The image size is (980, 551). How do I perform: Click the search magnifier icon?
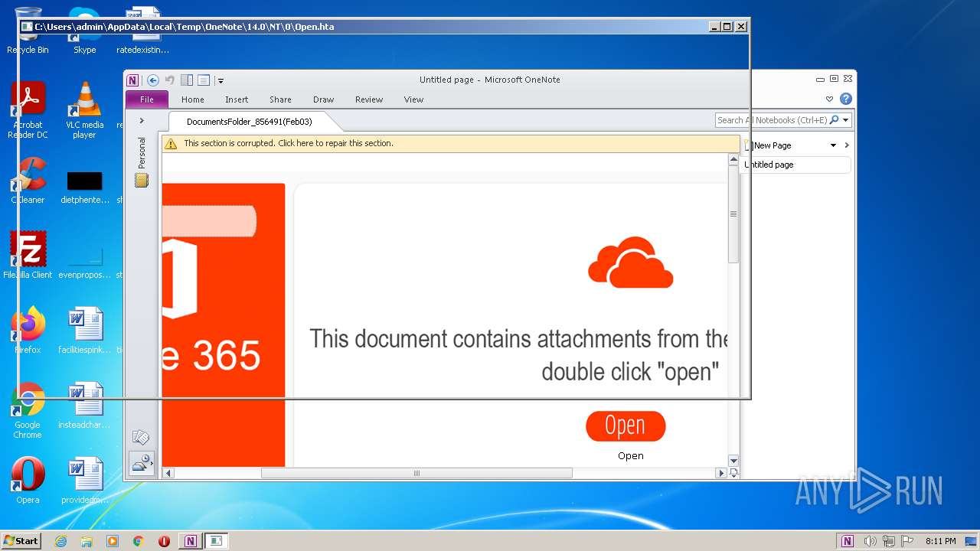coord(834,120)
